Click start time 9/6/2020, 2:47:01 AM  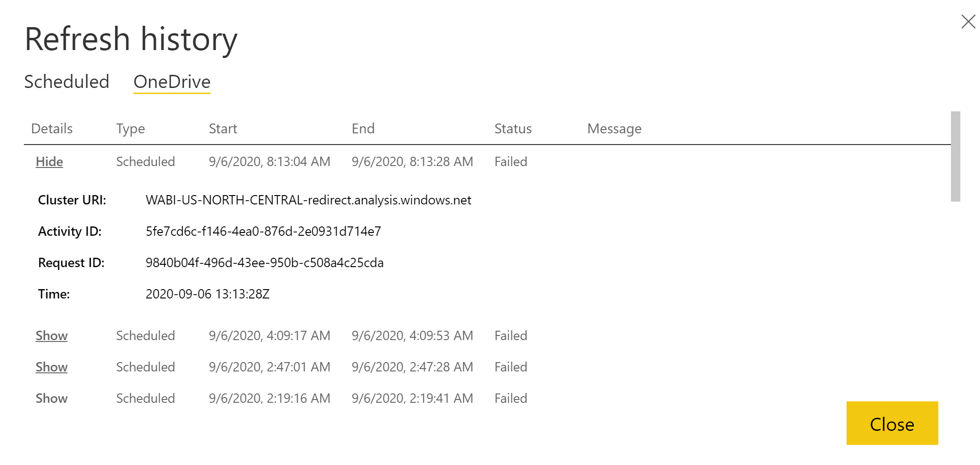click(x=270, y=367)
